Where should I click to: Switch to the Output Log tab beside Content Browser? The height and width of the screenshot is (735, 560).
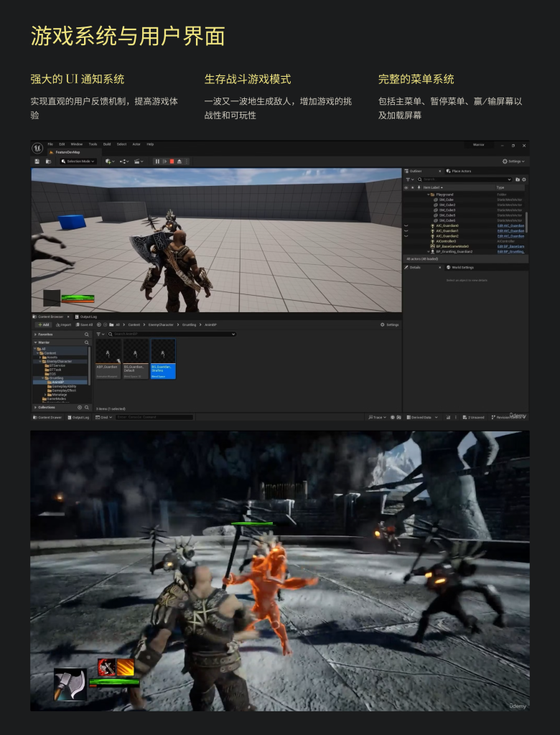pos(86,317)
